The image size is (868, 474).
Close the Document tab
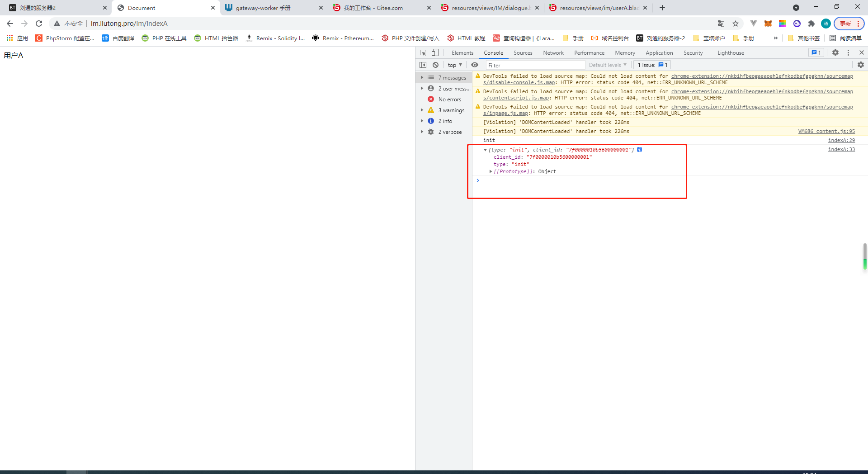(x=213, y=8)
